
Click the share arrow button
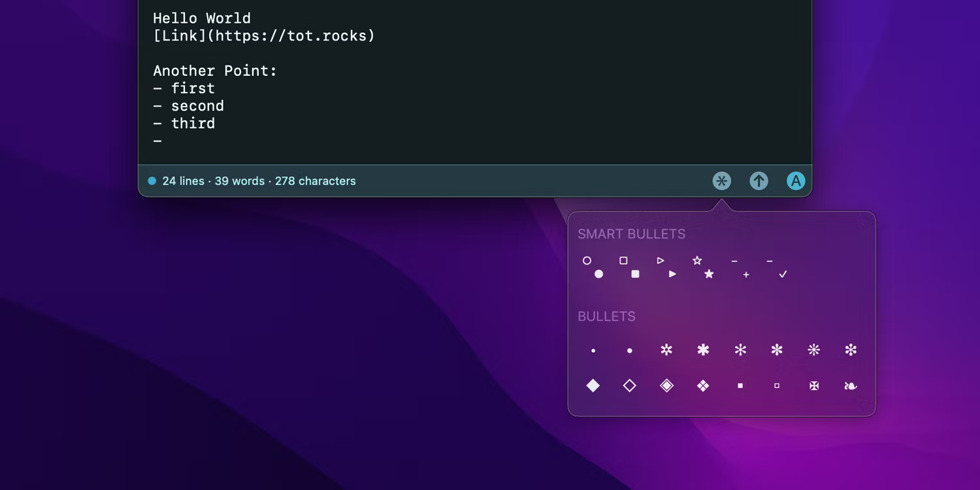(x=759, y=181)
